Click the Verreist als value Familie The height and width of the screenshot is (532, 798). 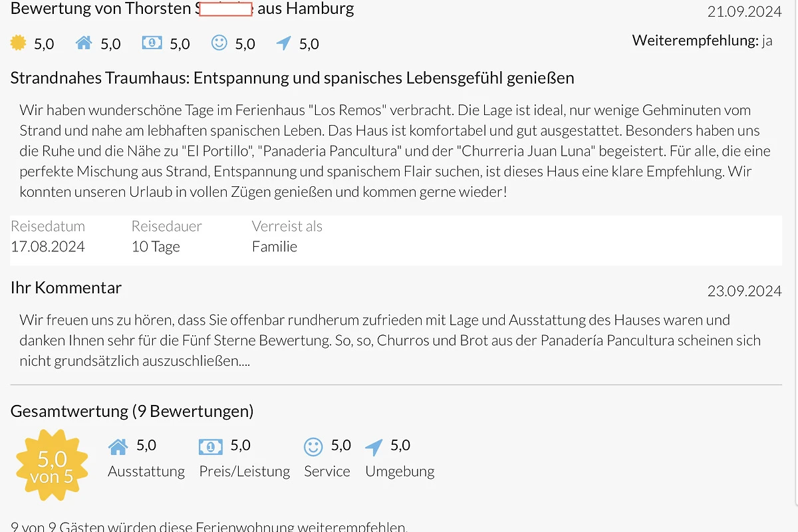point(275,247)
